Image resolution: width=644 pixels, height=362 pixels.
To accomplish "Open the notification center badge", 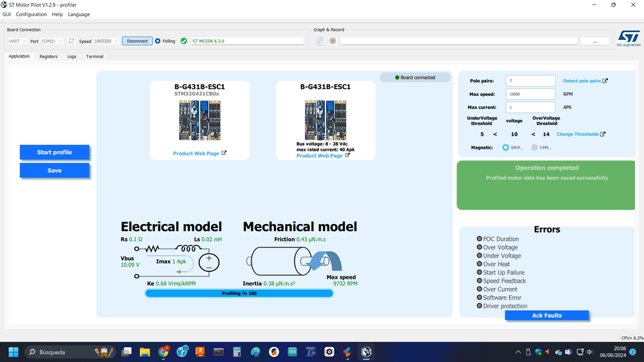I will (633, 352).
